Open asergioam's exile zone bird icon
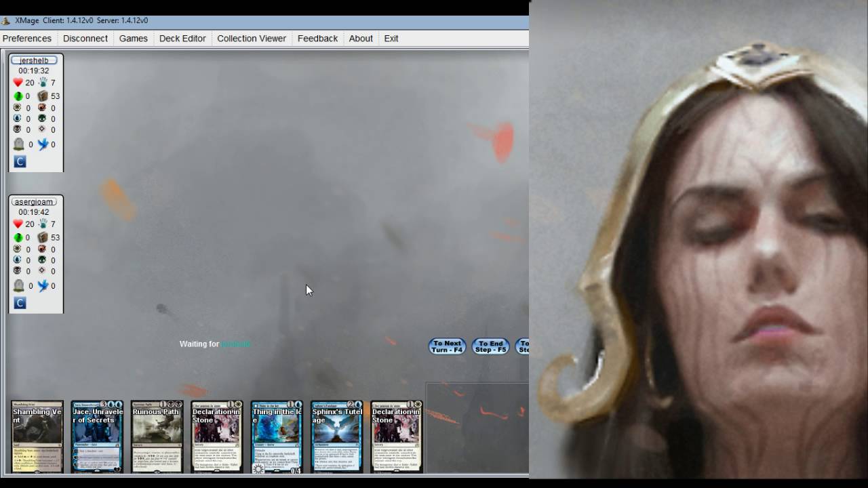The image size is (868, 488). point(43,286)
